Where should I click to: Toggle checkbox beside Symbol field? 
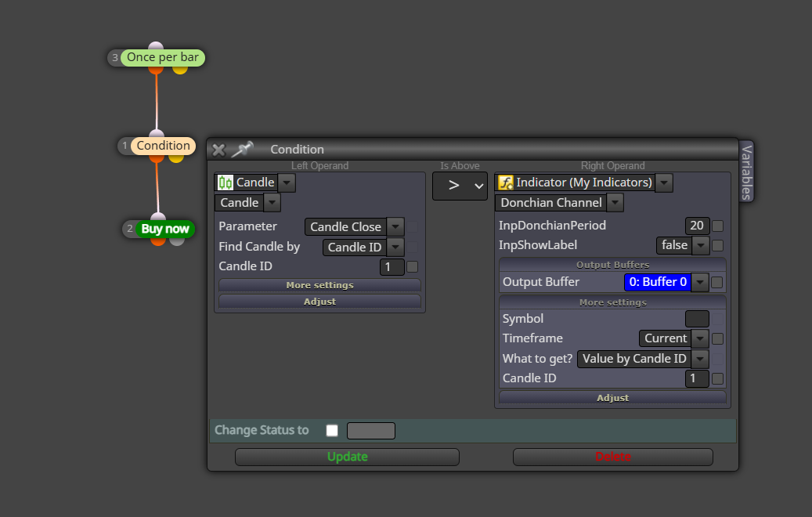click(x=718, y=319)
